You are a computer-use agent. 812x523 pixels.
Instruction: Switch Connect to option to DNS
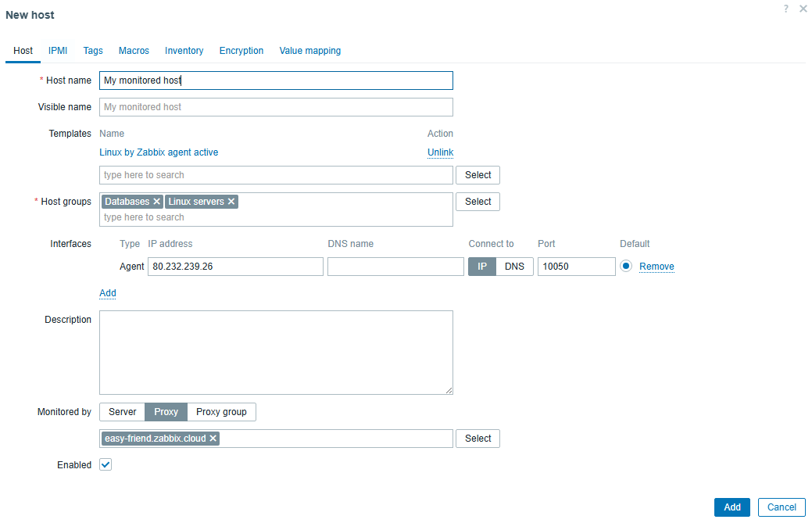[514, 267]
